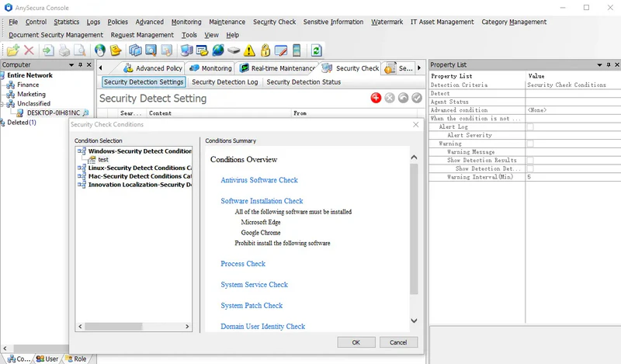Click the globe with mouse toolbar icon
Screen dimensions: 621x364
click(100, 50)
